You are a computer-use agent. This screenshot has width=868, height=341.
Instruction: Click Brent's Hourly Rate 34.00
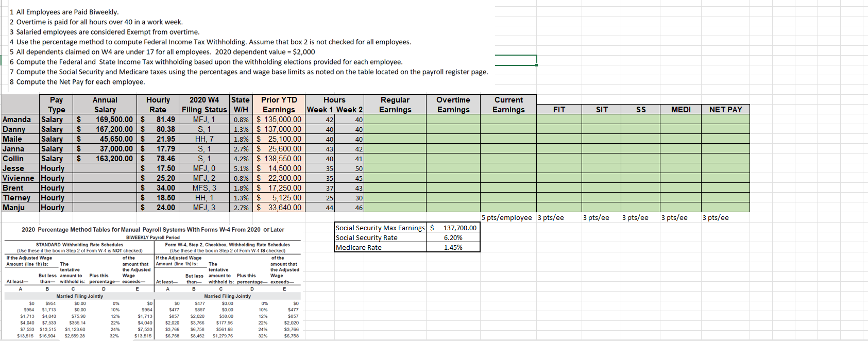pyautogui.click(x=158, y=188)
